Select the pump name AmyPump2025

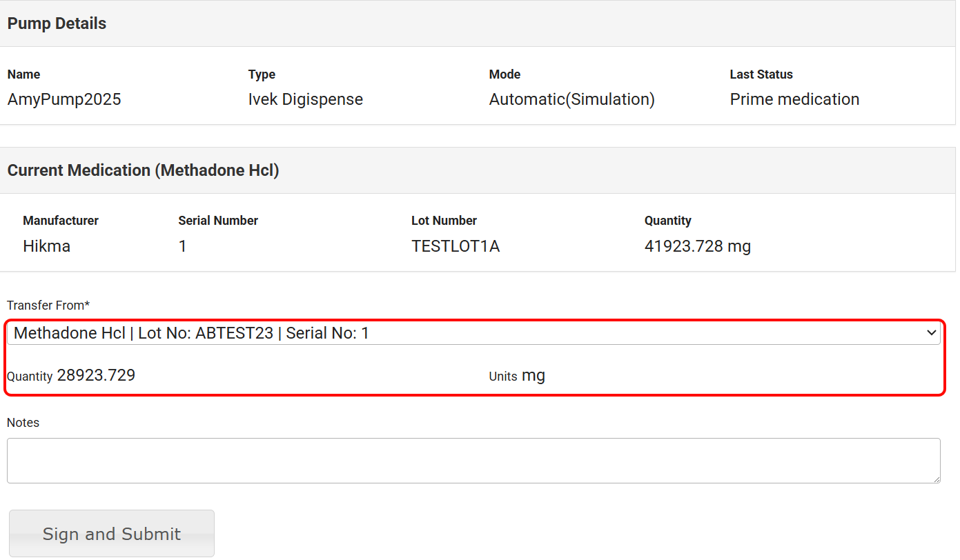pyautogui.click(x=64, y=99)
